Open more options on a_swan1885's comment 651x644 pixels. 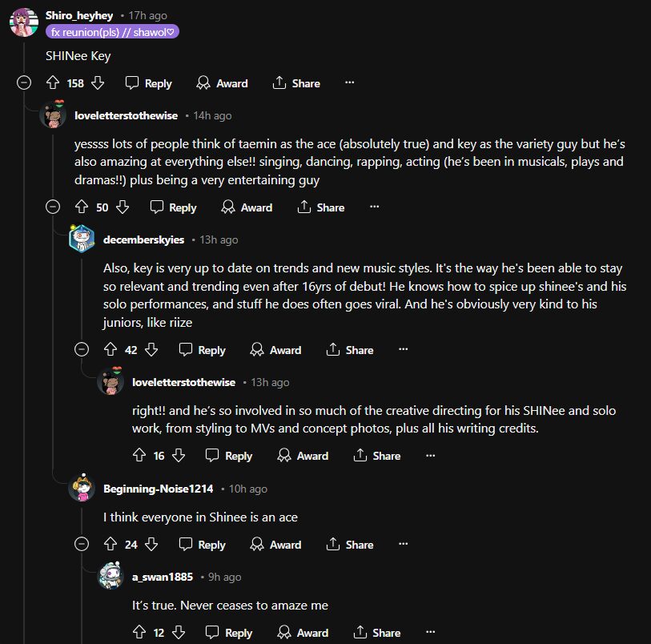tap(430, 633)
